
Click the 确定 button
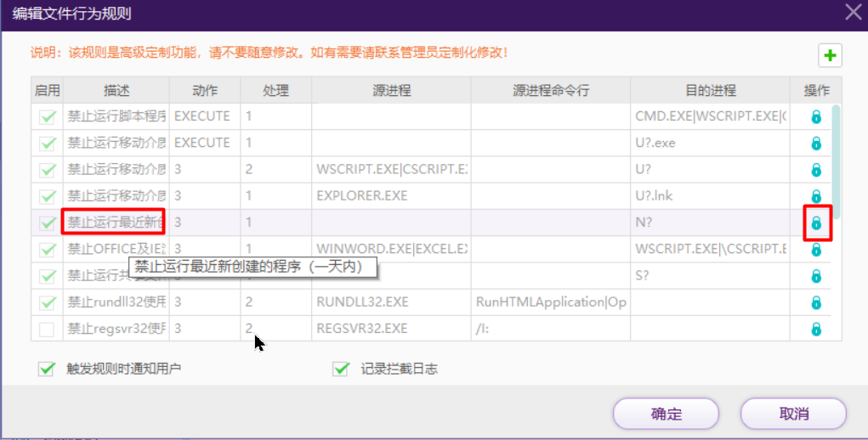click(666, 414)
